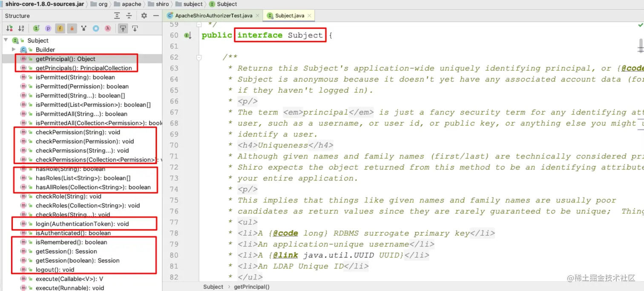Image resolution: width=644 pixels, height=291 pixels.
Task: Toggle Show non-public lock icon
Action: 72,29
